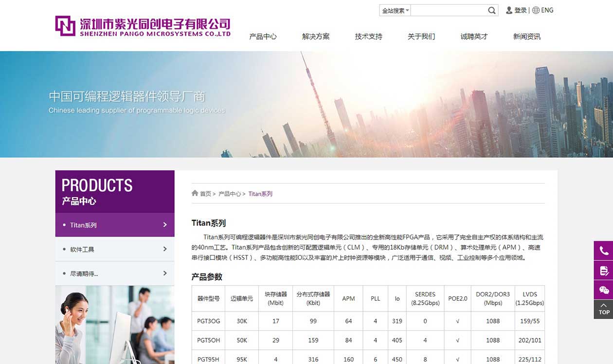Click the DDR2/DDR3 (Mbps) column header
The width and height of the screenshot is (613, 364).
[493, 298]
